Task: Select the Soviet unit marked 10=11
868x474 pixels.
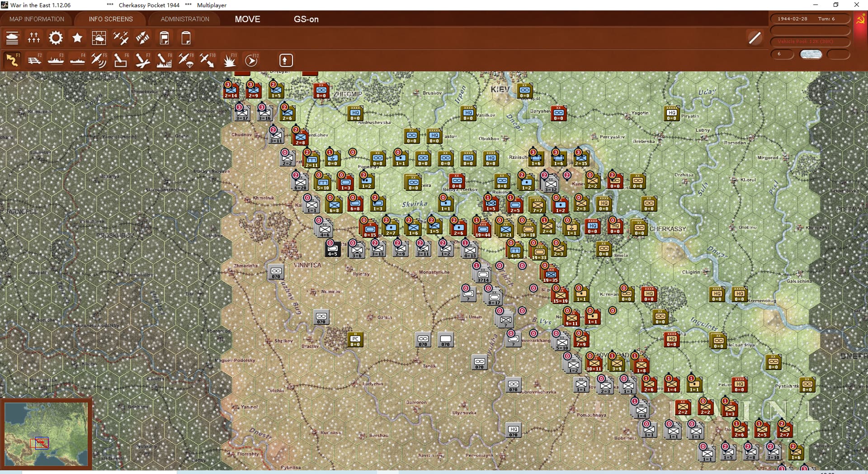Action: coord(594,363)
